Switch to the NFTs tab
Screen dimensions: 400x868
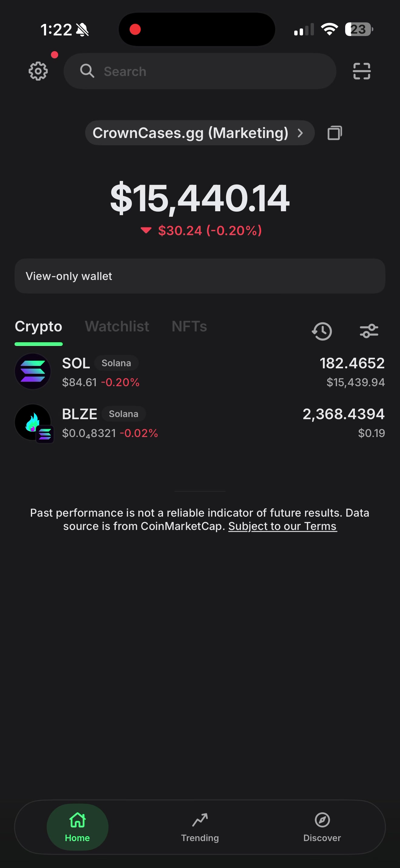tap(189, 326)
